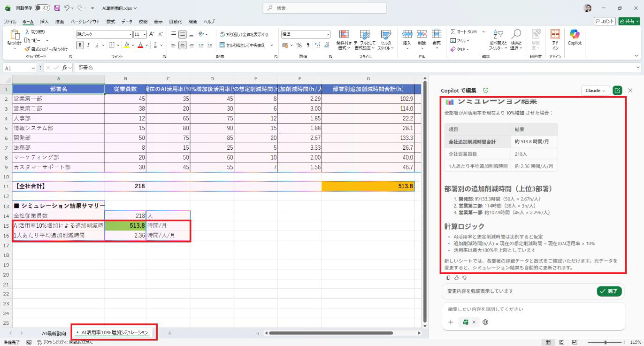Open the Insert (挿入) ribbon tab

(44, 22)
